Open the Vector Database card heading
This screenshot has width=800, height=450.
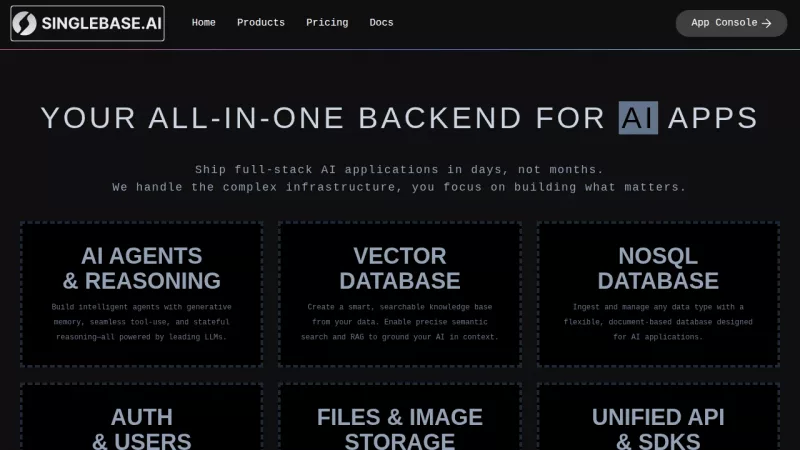399,268
